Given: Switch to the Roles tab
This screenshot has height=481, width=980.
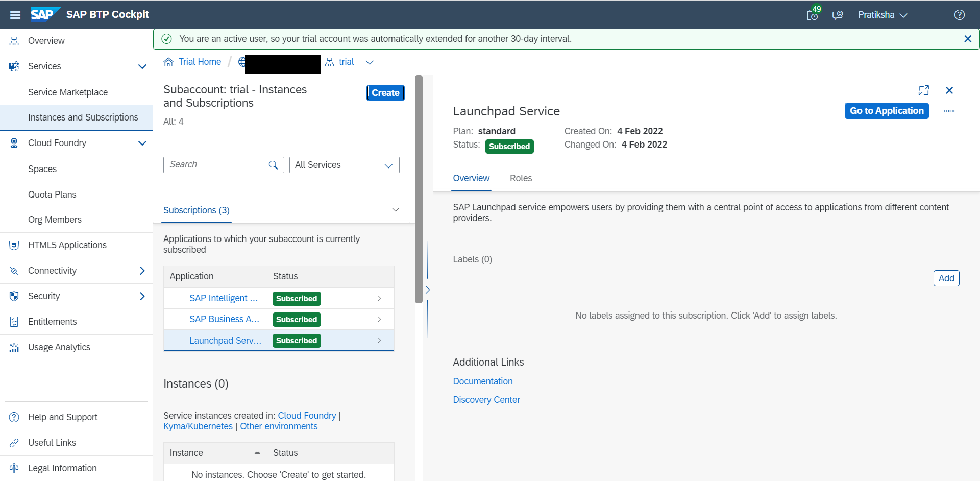Looking at the screenshot, I should (x=521, y=178).
